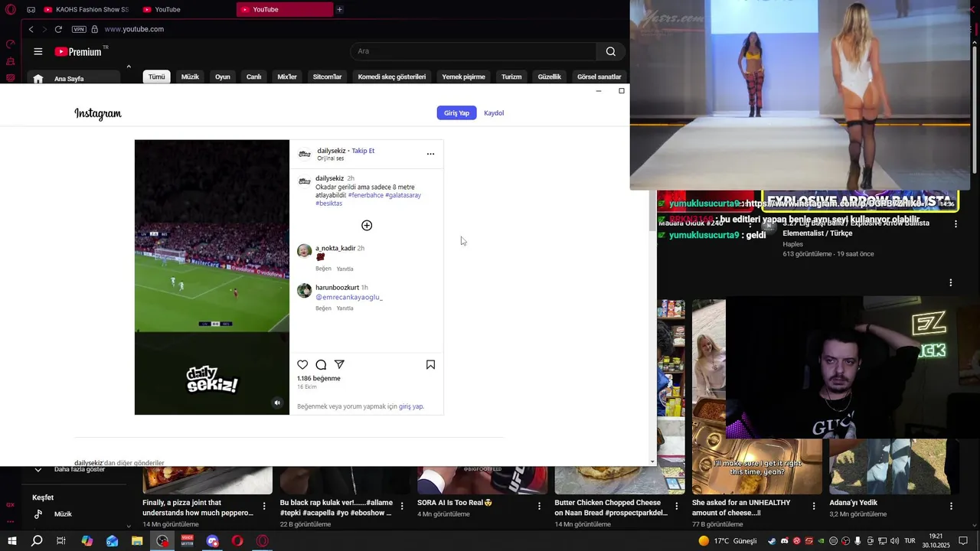
Task: Toggle the VPN badge in address bar
Action: coord(79,29)
